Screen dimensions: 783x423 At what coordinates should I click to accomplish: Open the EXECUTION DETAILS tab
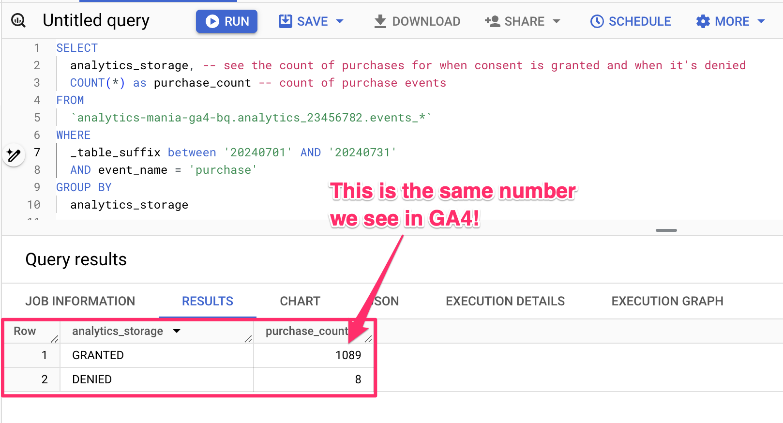tap(505, 301)
